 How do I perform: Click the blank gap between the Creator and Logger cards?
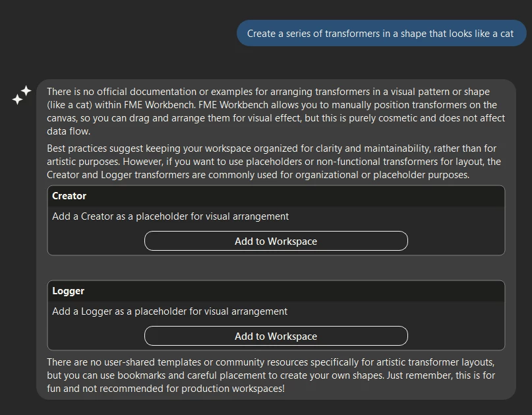(276, 268)
